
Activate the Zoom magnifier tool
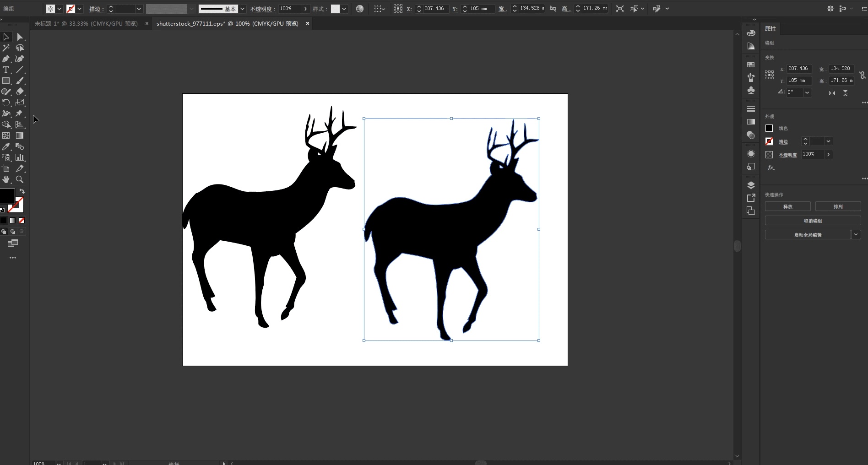pos(20,179)
